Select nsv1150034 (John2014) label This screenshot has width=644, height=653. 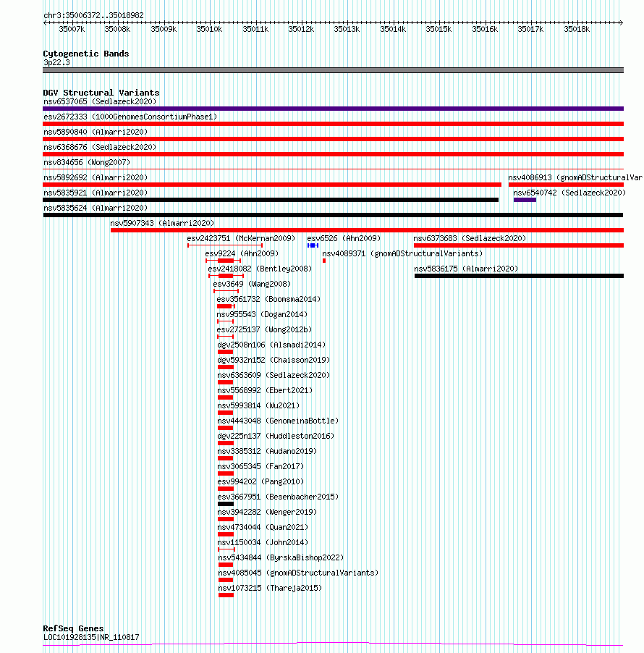pyautogui.click(x=263, y=543)
